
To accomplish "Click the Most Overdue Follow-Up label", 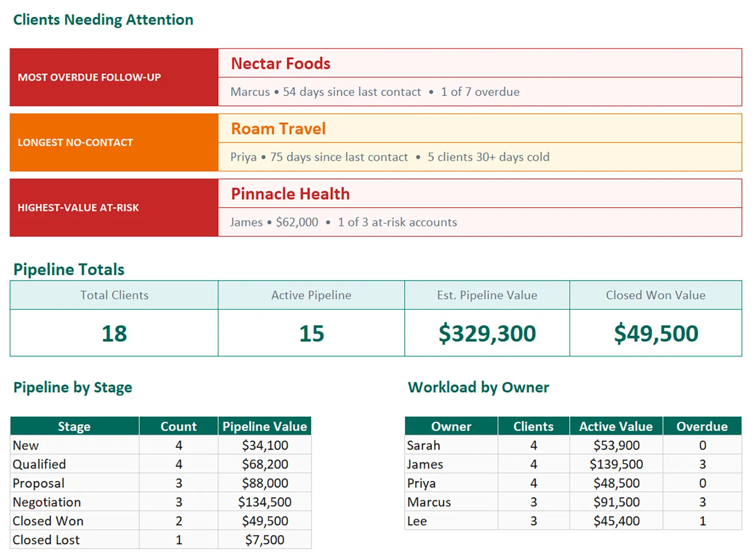I will [89, 77].
